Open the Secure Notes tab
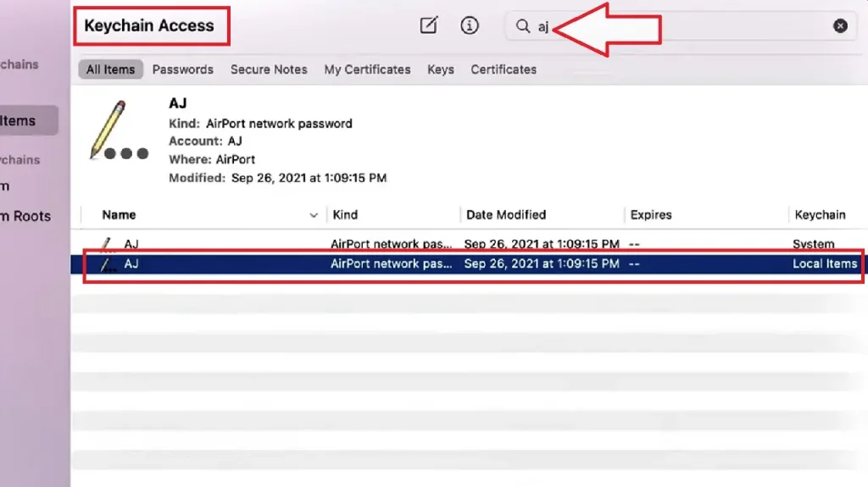The height and width of the screenshot is (487, 868). (269, 69)
